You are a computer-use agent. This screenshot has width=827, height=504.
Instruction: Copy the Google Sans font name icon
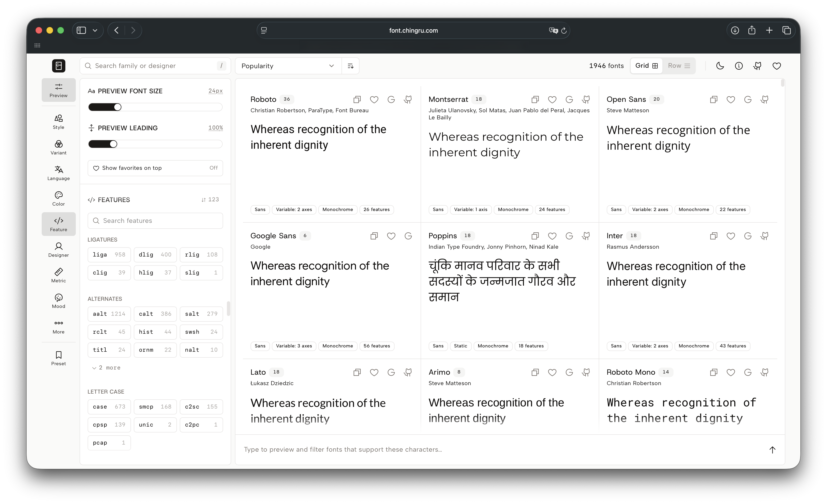(x=374, y=236)
